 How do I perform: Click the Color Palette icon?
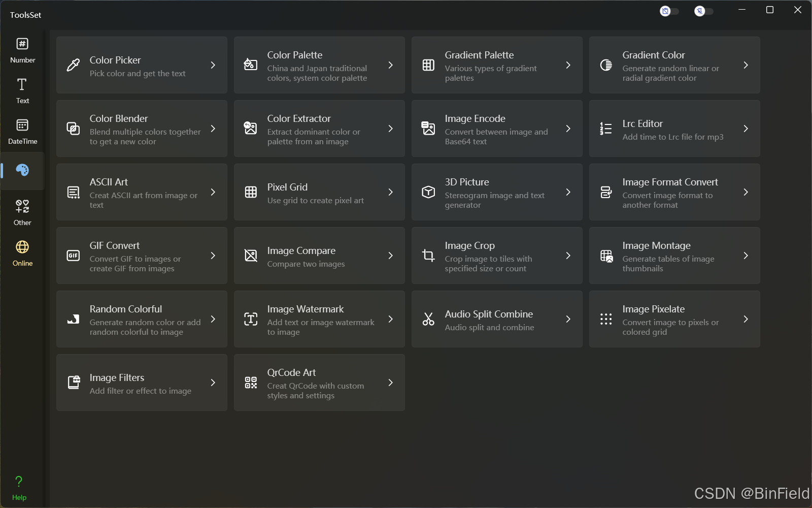click(251, 65)
